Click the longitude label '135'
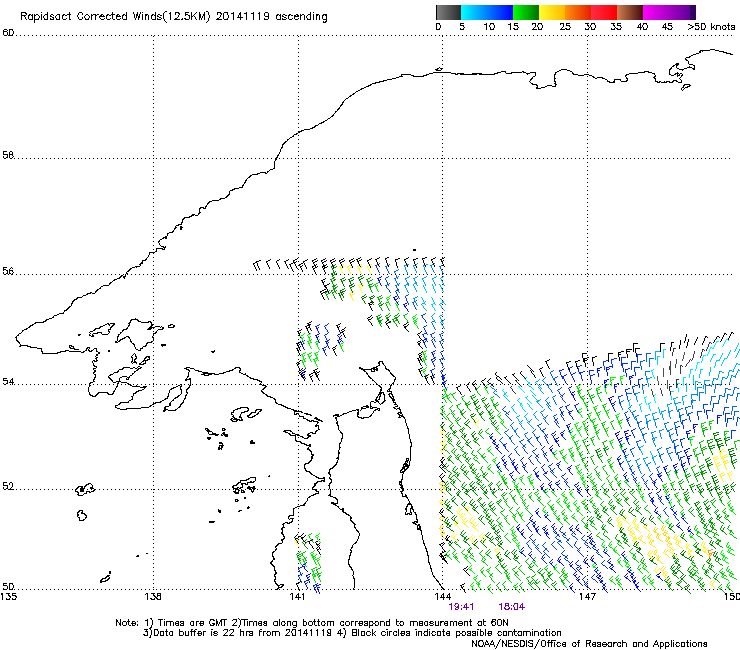The height and width of the screenshot is (650, 740). [9, 597]
